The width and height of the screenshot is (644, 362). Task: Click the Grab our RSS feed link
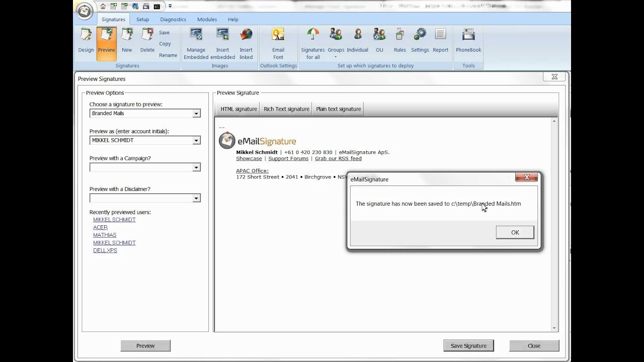[x=338, y=158]
